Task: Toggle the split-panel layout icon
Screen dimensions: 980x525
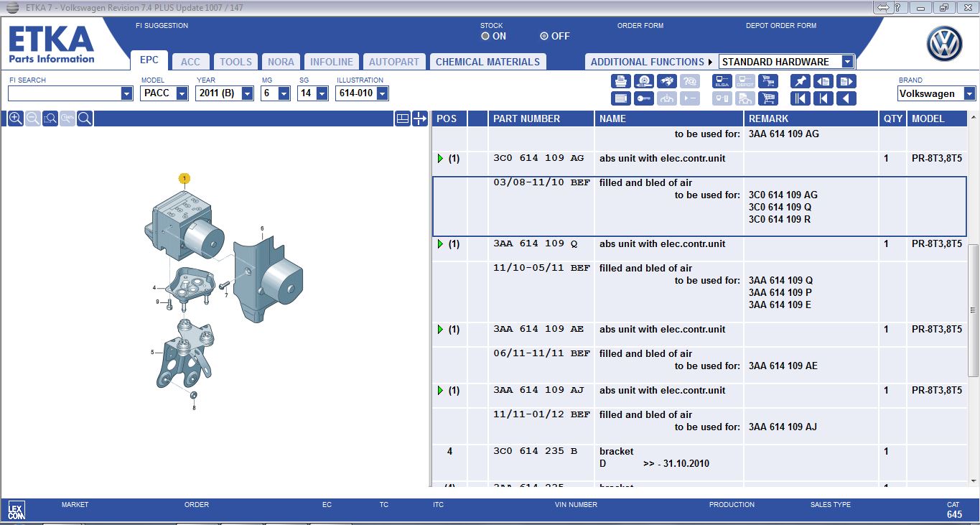Action: click(x=402, y=119)
